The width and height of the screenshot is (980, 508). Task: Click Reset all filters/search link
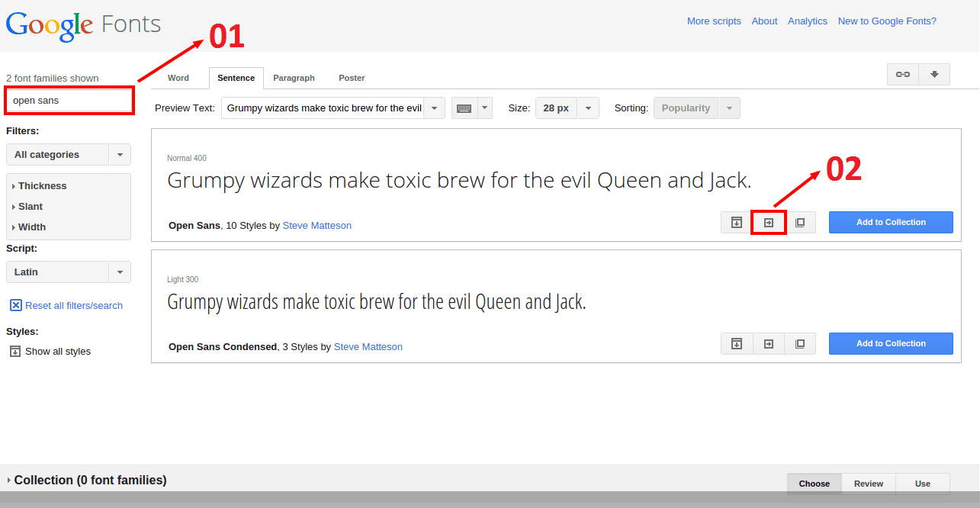[74, 306]
